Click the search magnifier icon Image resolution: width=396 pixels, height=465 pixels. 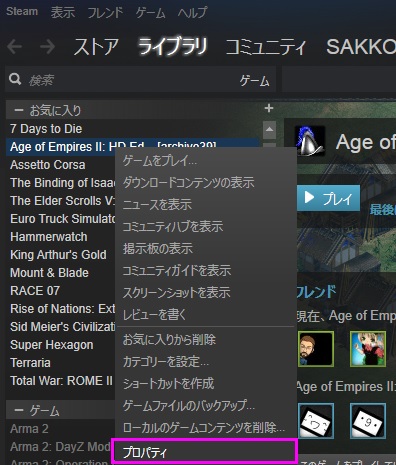pos(15,79)
